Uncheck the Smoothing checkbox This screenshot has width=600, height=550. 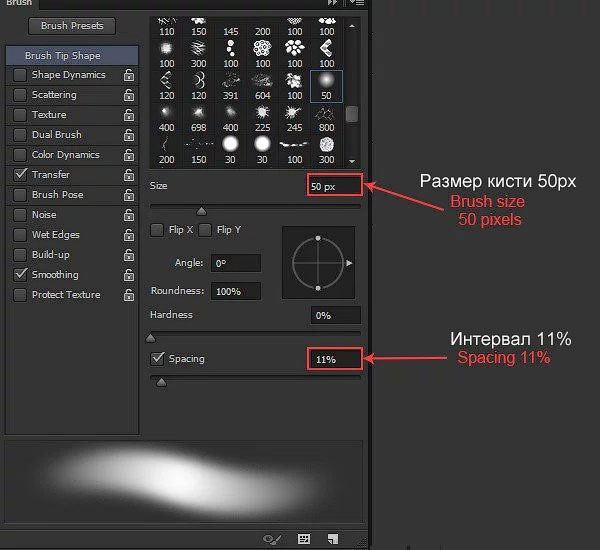[x=20, y=275]
